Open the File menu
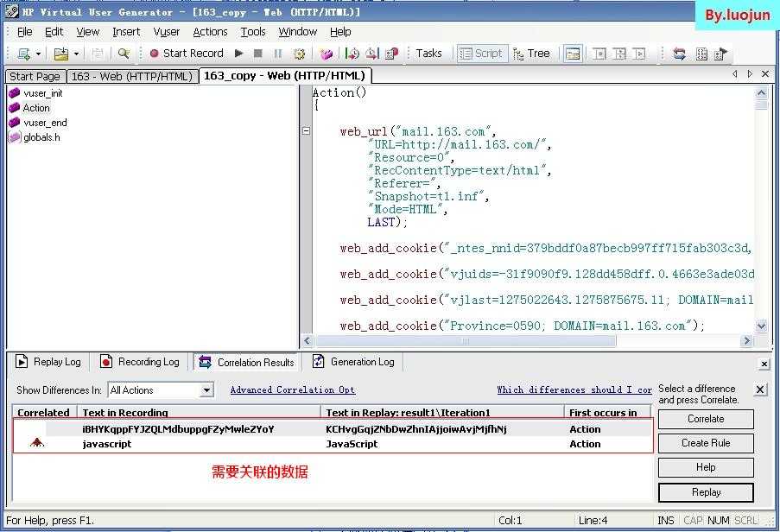The height and width of the screenshot is (532, 780). click(x=24, y=32)
